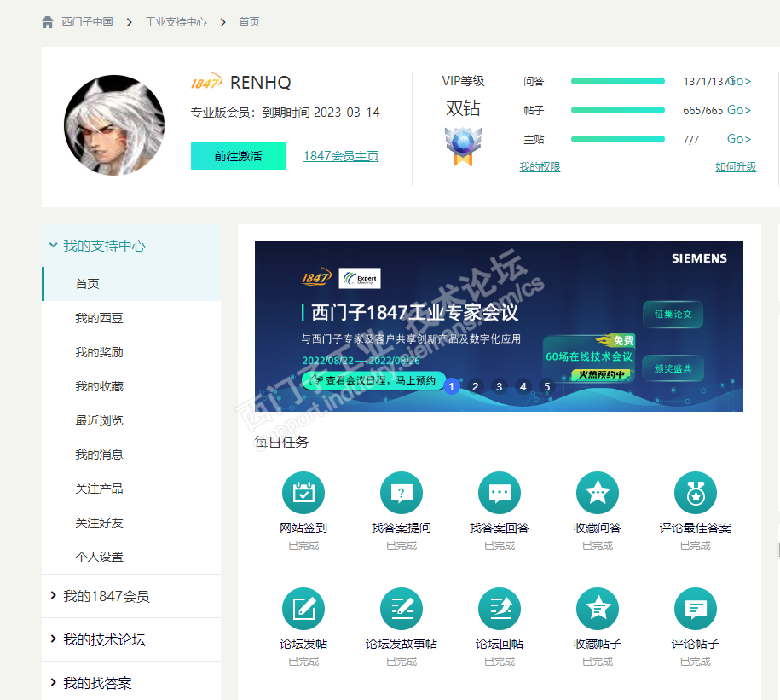Open the 如何升级 link
780x700 pixels.
[x=736, y=167]
